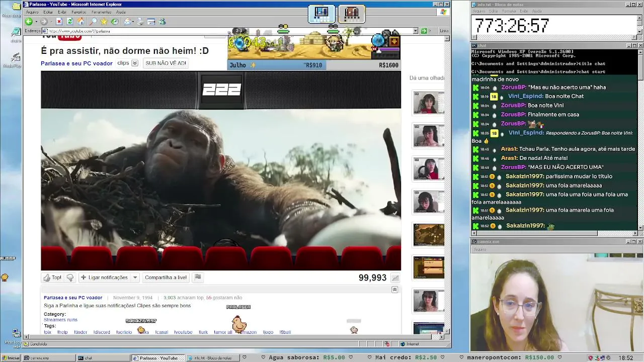Open the Mail button dropdown arrow
This screenshot has width=644, height=362.
click(133, 22)
